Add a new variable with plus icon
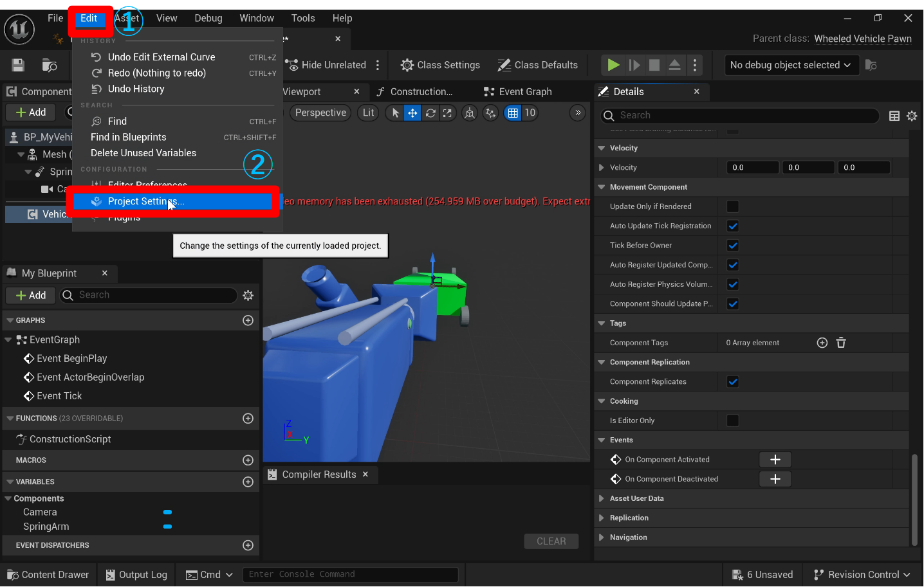 [x=248, y=482]
